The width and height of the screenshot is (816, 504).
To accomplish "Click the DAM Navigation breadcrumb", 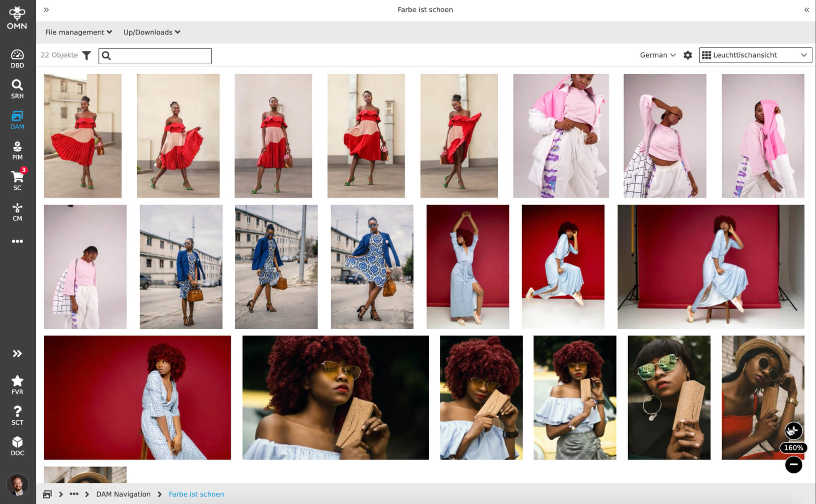I will (123, 494).
